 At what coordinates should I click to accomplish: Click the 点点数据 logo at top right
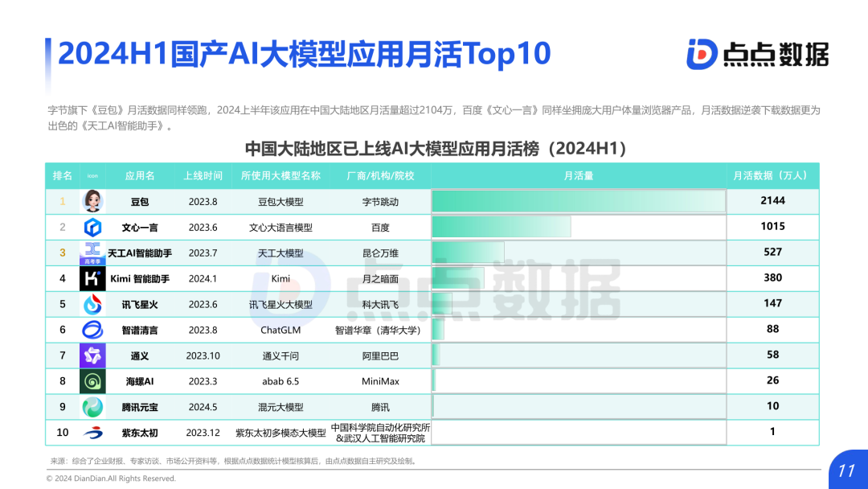757,54
